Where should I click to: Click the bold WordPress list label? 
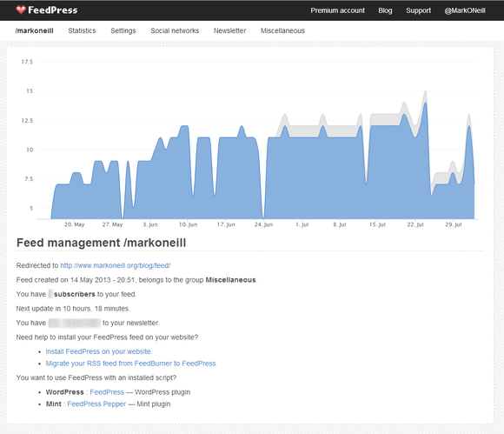pyautogui.click(x=64, y=392)
